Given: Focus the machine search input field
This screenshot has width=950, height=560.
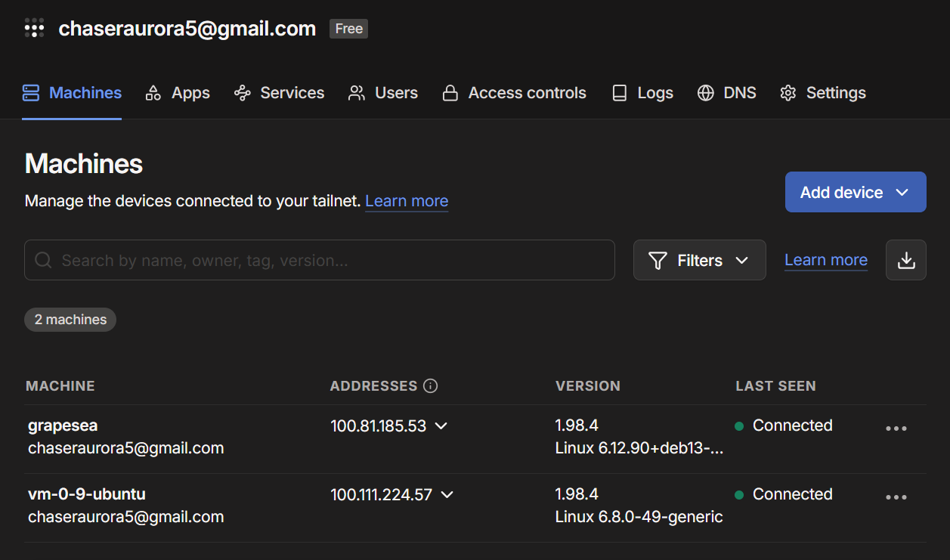Looking at the screenshot, I should point(320,260).
